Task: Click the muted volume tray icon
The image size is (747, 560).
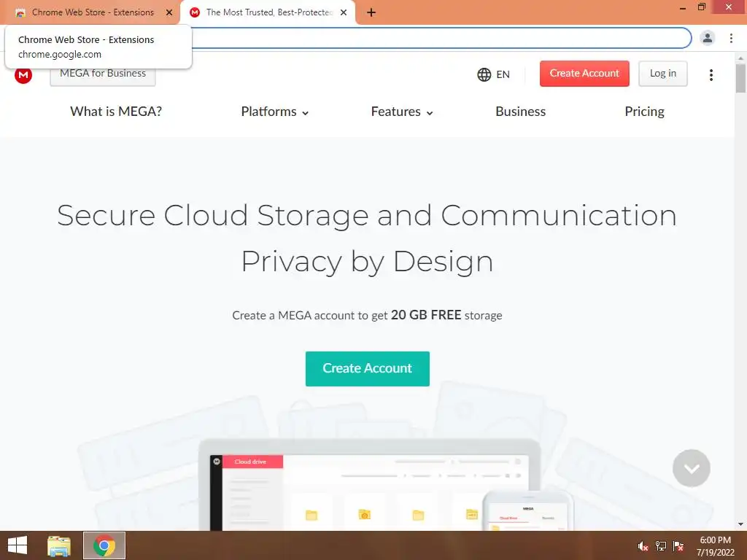Action: [643, 546]
